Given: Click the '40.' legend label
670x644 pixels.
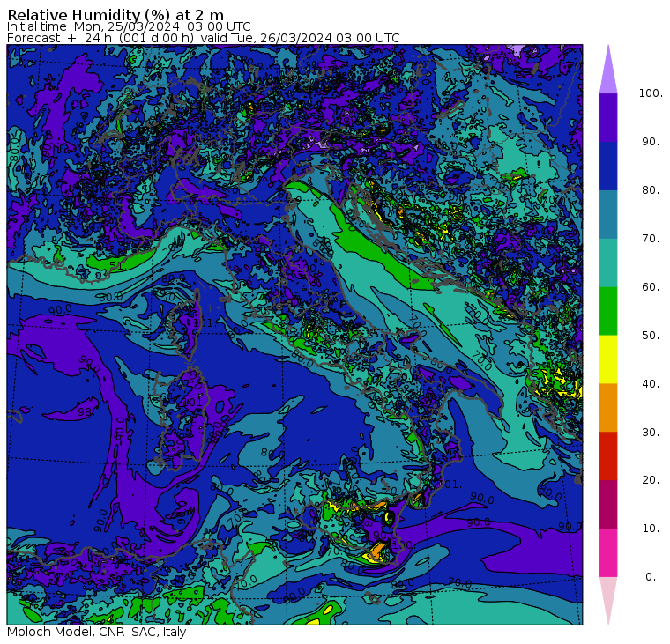Looking at the screenshot, I should coord(651,384).
